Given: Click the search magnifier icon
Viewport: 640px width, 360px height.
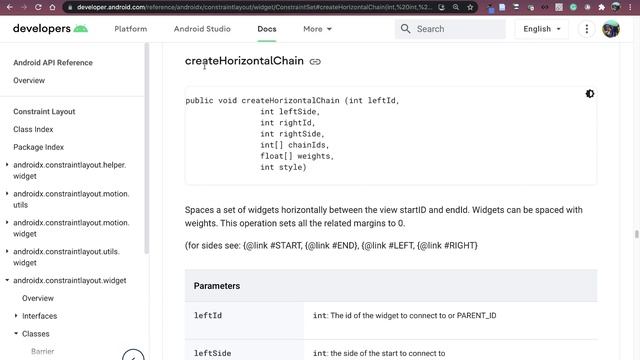Looking at the screenshot, I should point(405,29).
